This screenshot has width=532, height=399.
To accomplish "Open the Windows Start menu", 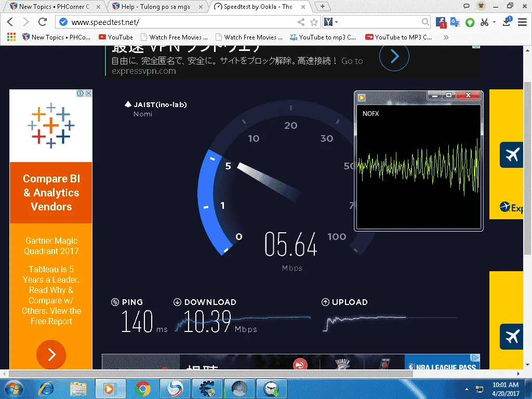I will pos(13,389).
